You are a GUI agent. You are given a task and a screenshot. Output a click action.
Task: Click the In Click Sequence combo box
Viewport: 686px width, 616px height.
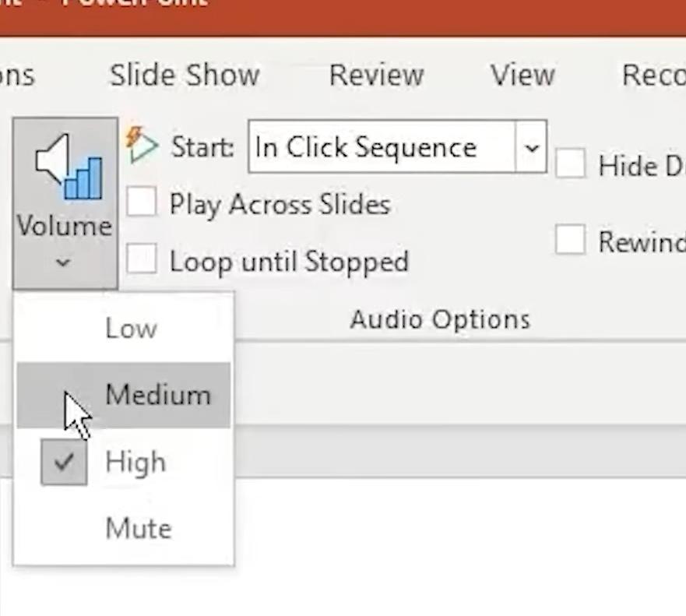[382, 147]
